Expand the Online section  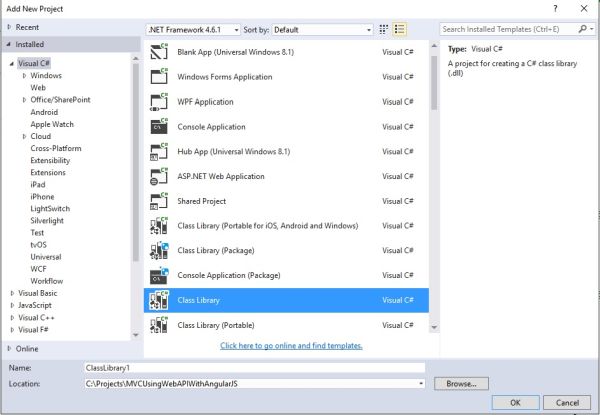coord(9,348)
